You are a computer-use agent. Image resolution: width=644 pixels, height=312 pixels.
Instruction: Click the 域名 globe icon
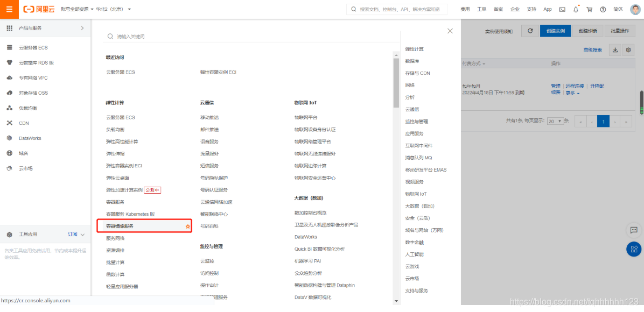coord(10,153)
